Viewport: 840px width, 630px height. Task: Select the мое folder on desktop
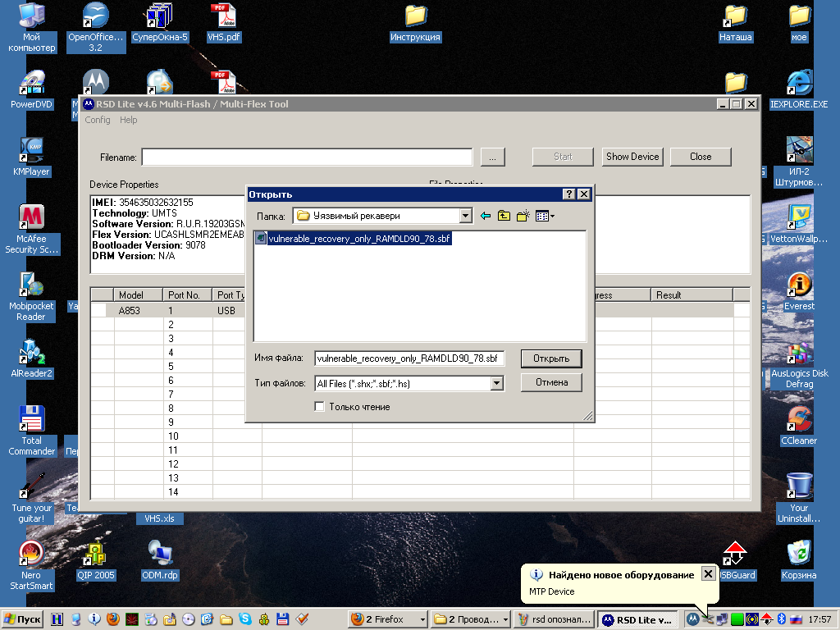[x=799, y=22]
